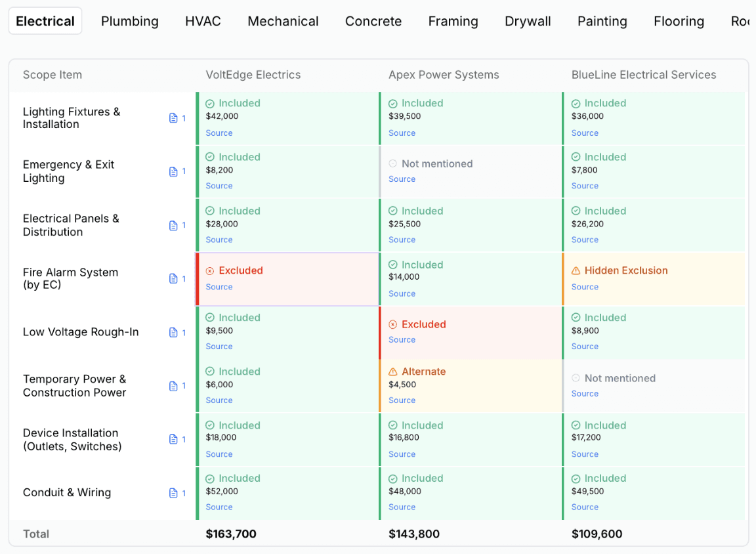Click Apex Included check icon for Electrical Panels
The image size is (756, 554).
[393, 211]
